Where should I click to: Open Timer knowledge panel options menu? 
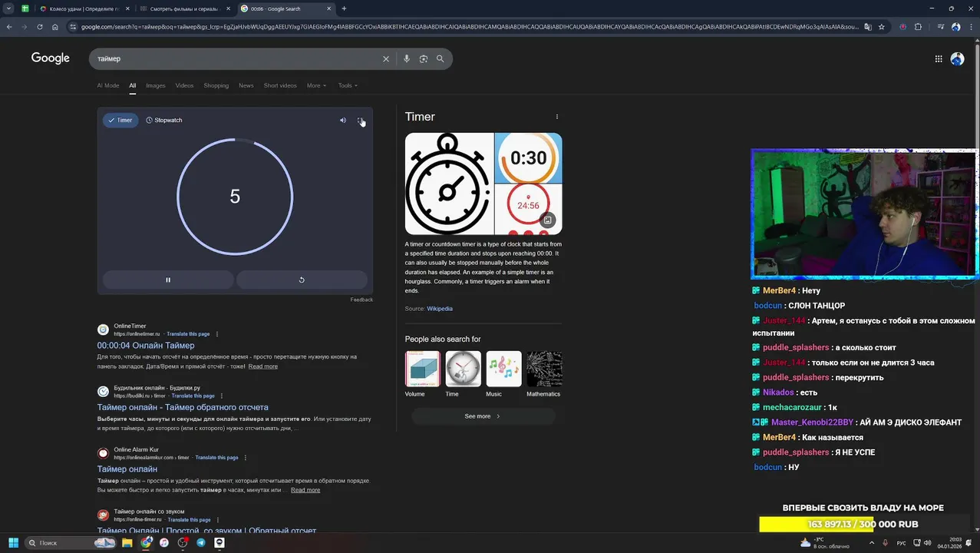click(557, 117)
